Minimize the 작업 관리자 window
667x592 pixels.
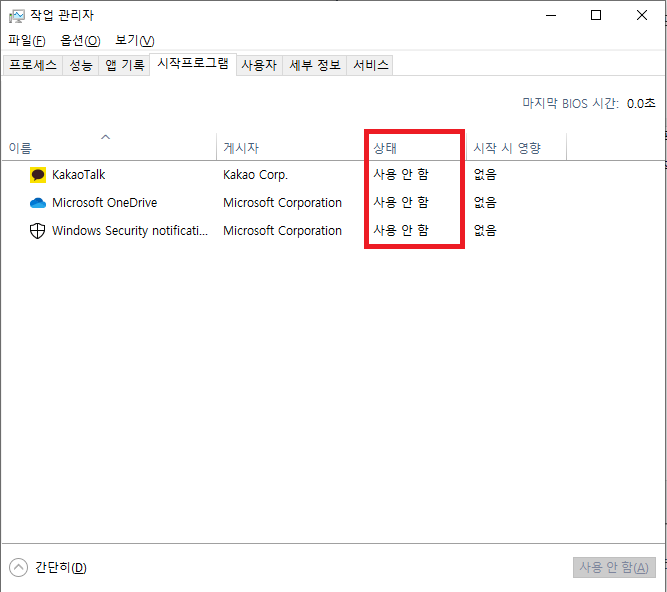pyautogui.click(x=551, y=15)
